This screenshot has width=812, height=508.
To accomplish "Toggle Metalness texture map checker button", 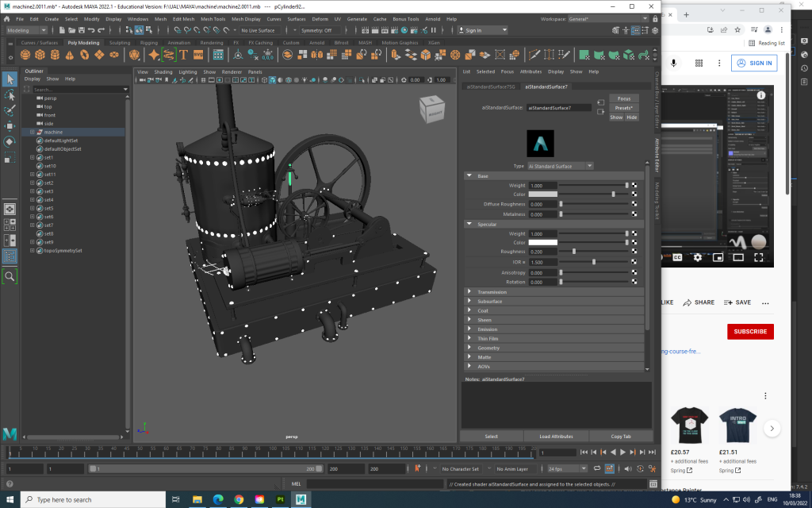I will point(634,214).
